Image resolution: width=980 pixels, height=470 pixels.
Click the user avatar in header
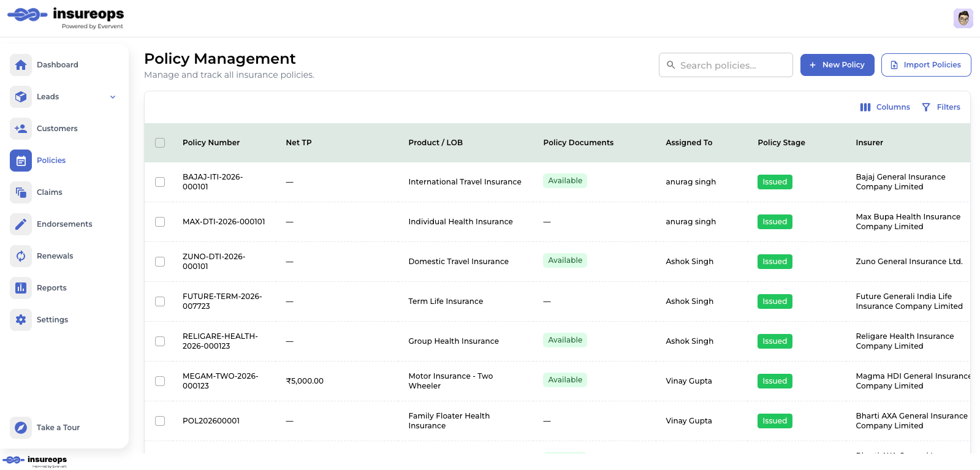coord(963,18)
